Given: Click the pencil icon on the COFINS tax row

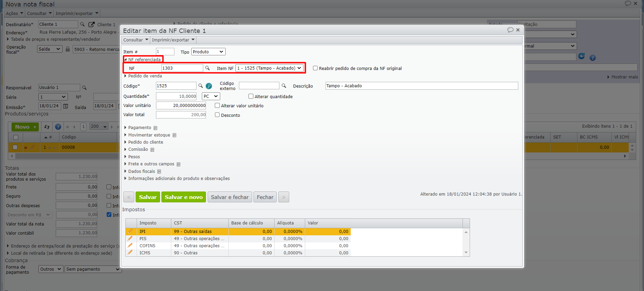Looking at the screenshot, I should pyautogui.click(x=130, y=245).
